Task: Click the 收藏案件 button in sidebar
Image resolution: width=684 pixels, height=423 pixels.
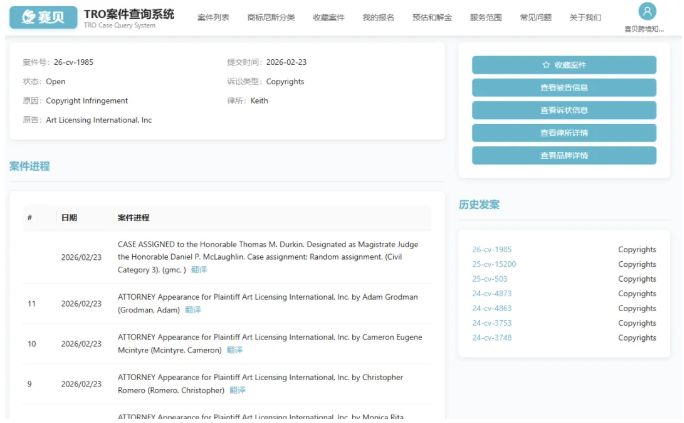Action: (x=564, y=65)
